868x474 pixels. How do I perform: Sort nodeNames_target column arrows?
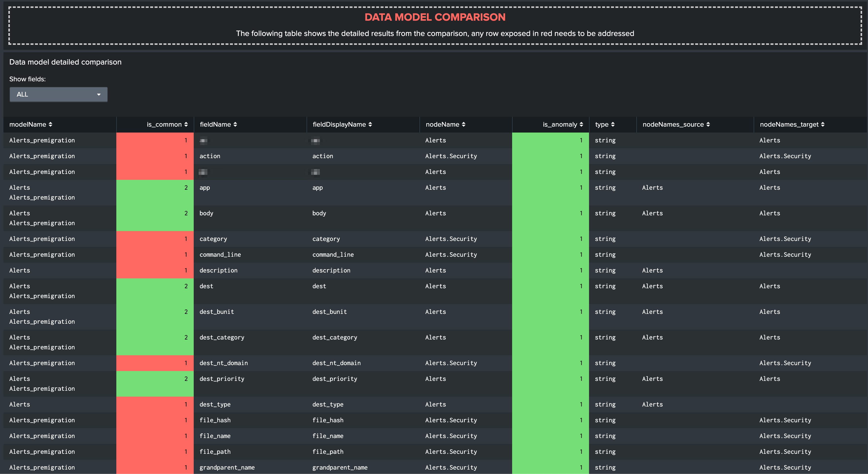[x=823, y=125]
